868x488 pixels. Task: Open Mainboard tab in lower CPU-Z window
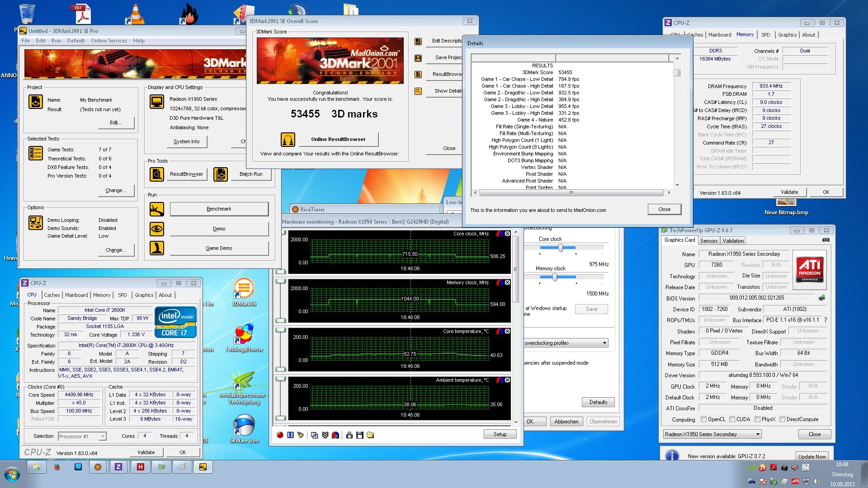[x=76, y=295]
